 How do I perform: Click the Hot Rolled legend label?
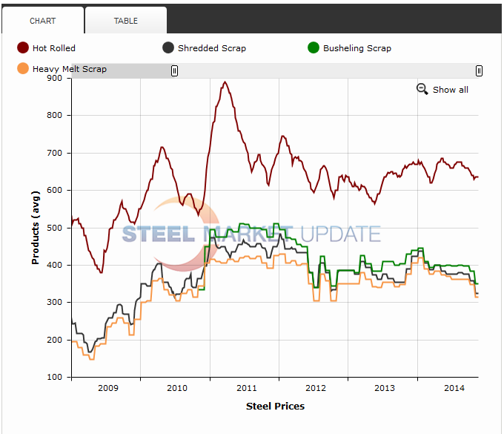tap(54, 48)
